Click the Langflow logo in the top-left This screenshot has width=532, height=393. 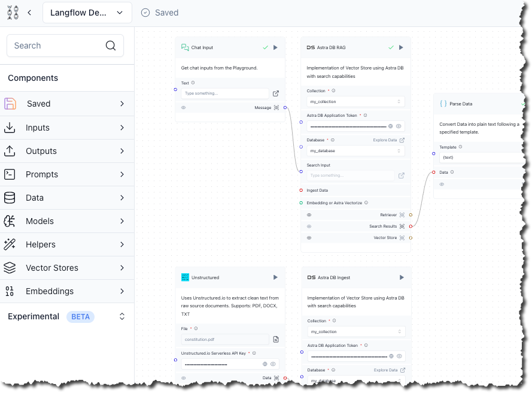13,12
